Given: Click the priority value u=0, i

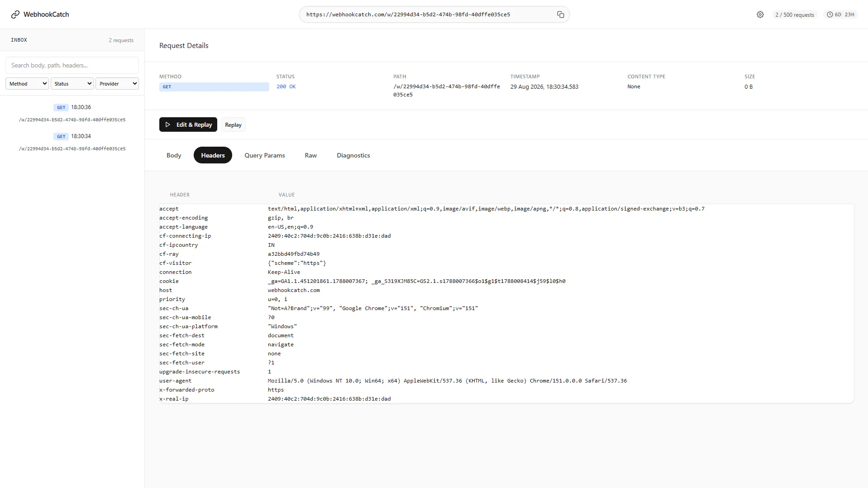Looking at the screenshot, I should 277,299.
